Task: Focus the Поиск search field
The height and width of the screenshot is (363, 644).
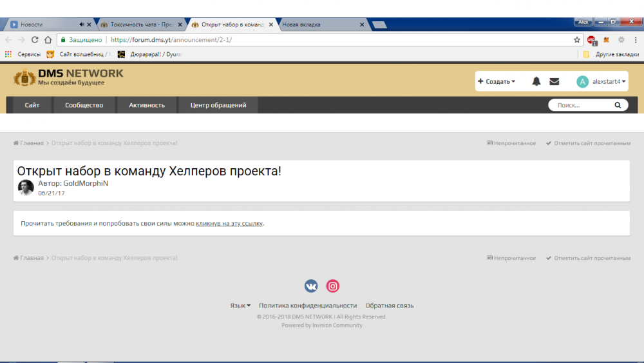Action: click(x=582, y=105)
